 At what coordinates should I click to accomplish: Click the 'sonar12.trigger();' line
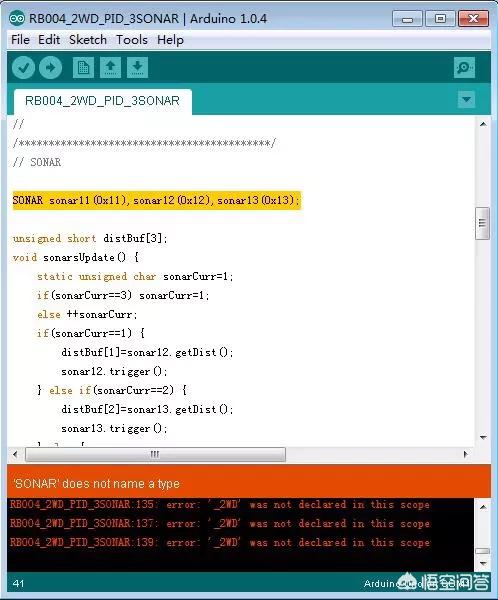(x=114, y=372)
